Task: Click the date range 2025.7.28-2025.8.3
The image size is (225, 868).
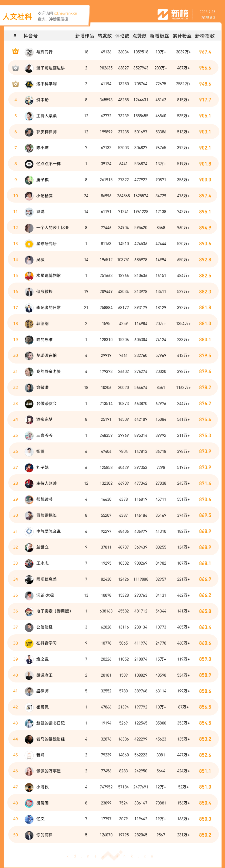Action: click(207, 14)
